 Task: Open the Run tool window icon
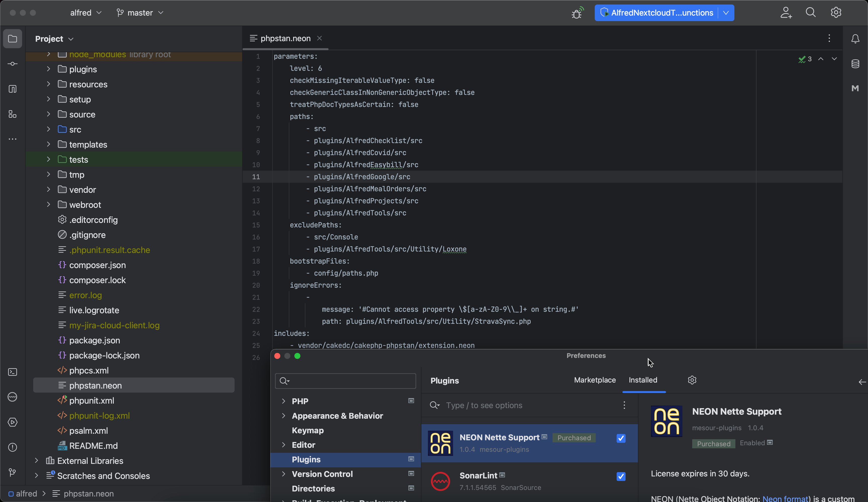12,422
